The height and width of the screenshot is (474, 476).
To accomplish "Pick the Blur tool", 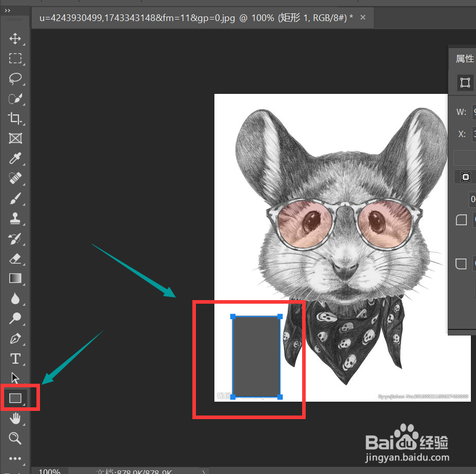I will pos(15,298).
